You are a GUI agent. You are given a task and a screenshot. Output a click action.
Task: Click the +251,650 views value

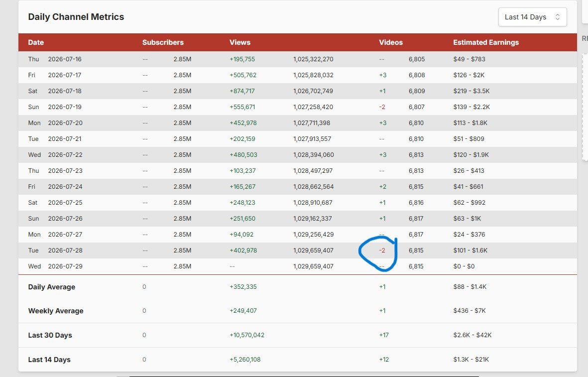(242, 218)
